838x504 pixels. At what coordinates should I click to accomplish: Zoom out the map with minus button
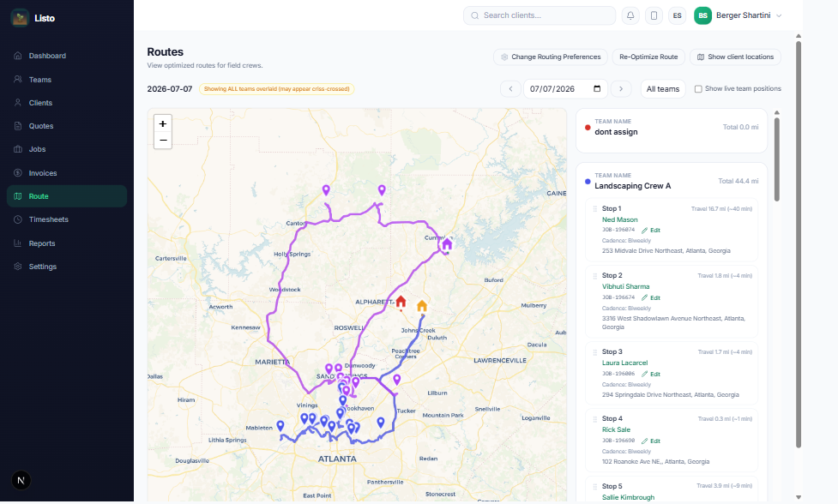click(163, 141)
